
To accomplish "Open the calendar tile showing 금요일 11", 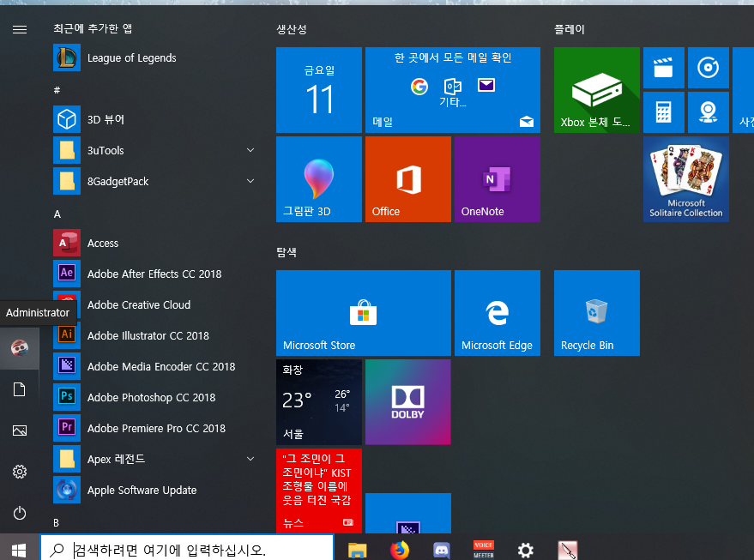I will [319, 90].
